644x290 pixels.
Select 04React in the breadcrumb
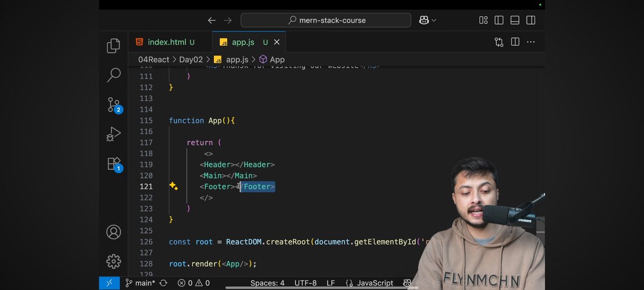154,60
